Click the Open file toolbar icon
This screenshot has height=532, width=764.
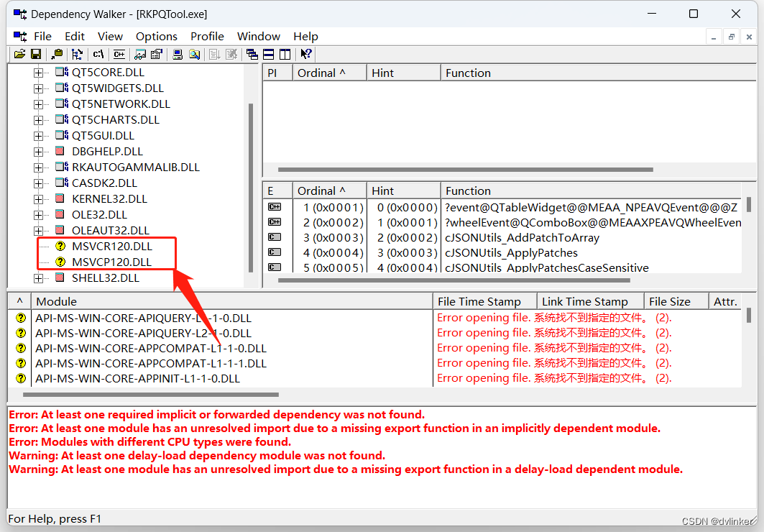[19, 54]
